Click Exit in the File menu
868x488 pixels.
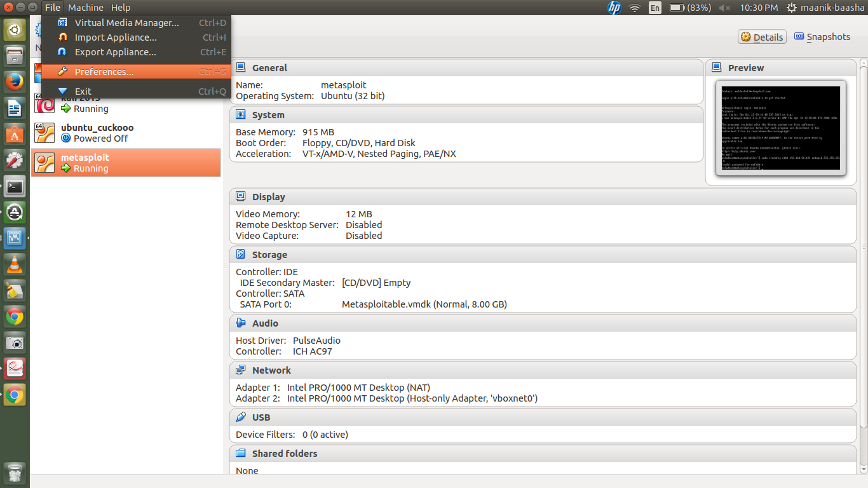pyautogui.click(x=136, y=91)
